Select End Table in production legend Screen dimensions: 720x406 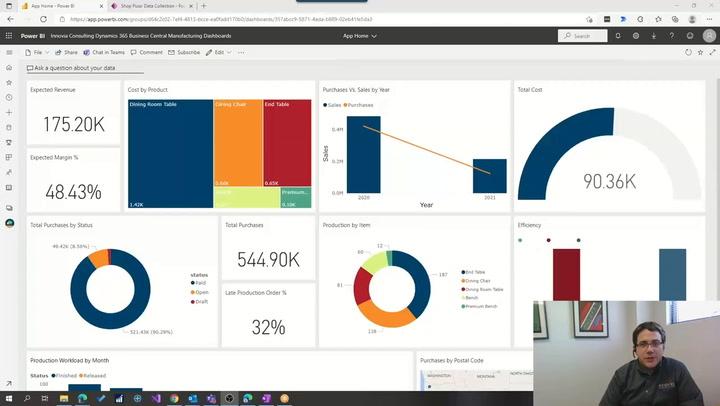(473, 272)
